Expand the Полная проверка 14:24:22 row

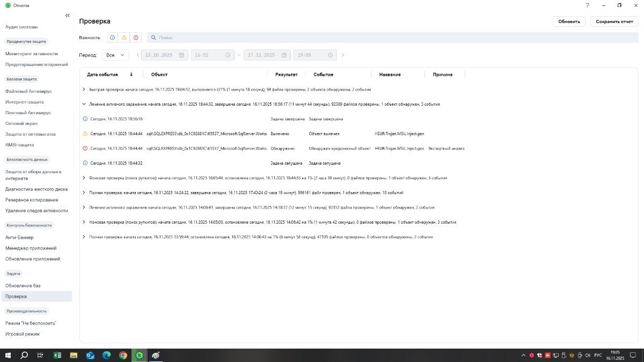[x=84, y=192]
